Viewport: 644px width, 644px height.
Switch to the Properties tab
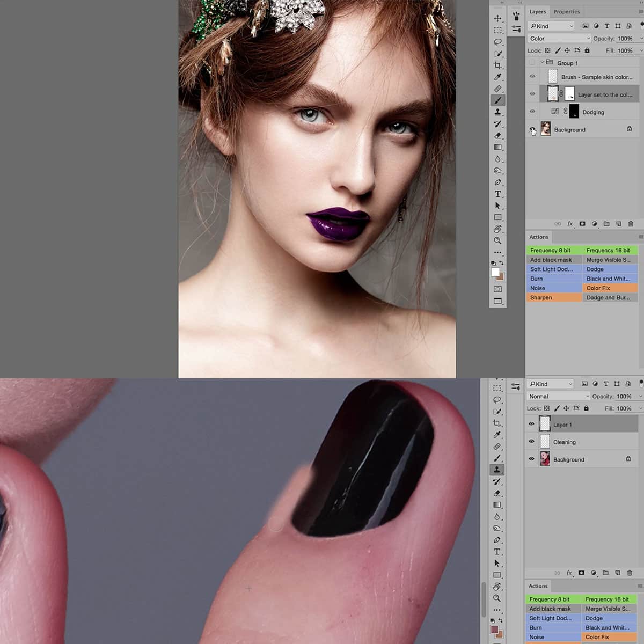click(x=567, y=11)
